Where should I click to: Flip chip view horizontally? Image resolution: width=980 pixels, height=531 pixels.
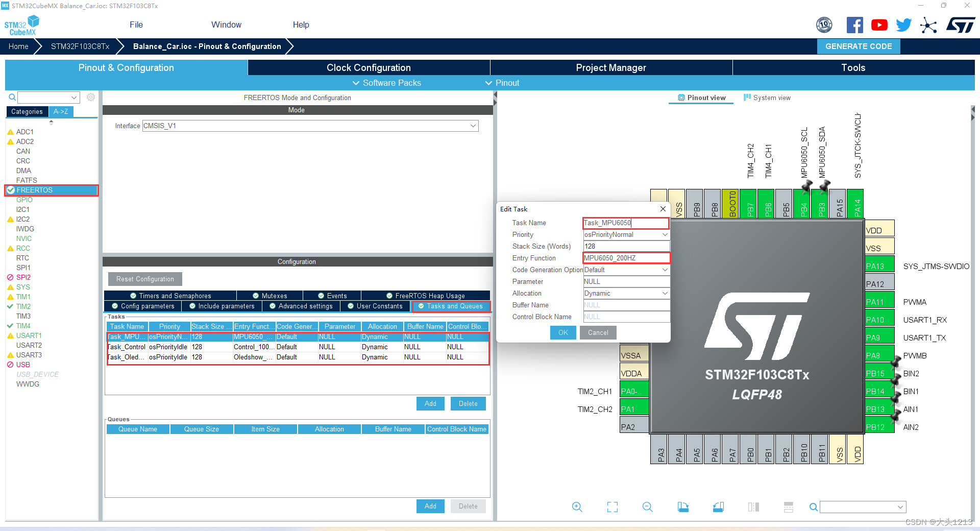753,507
